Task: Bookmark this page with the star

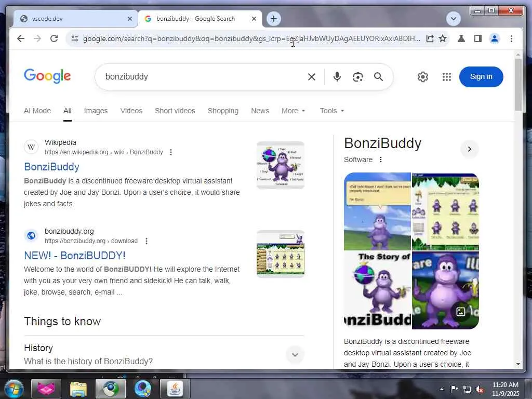Action: tap(443, 38)
